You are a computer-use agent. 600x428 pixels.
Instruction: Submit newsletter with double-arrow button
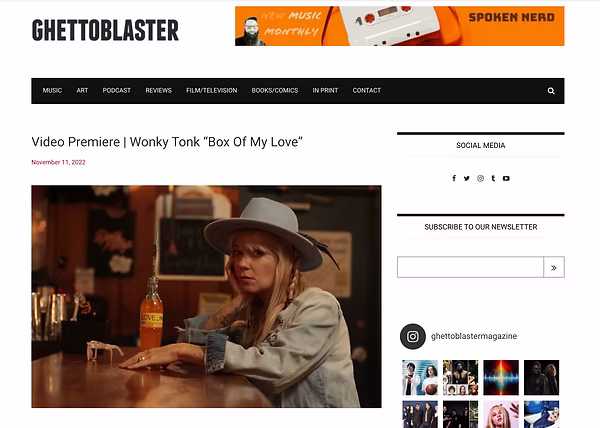point(554,267)
